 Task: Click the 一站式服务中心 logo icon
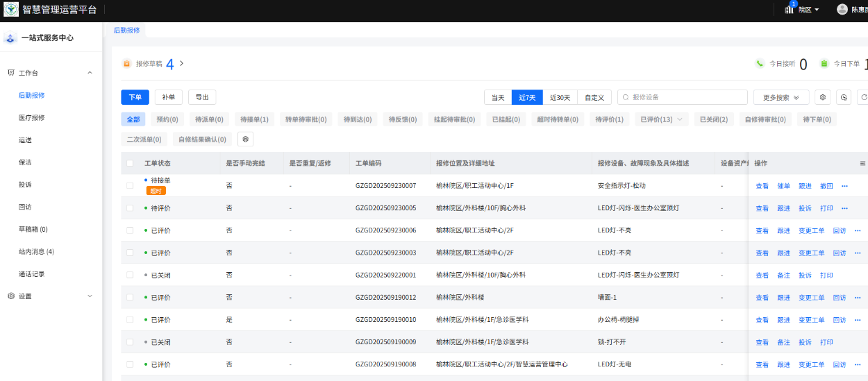tap(10, 38)
